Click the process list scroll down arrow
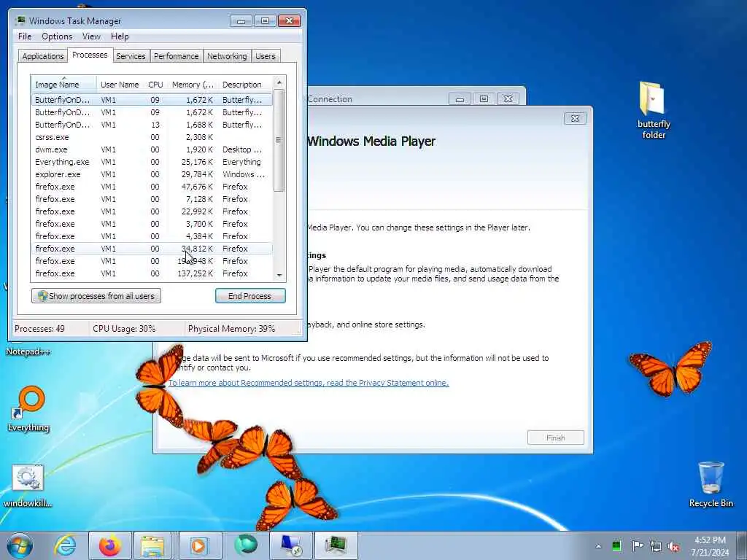Viewport: 747px width, 560px height. (279, 275)
